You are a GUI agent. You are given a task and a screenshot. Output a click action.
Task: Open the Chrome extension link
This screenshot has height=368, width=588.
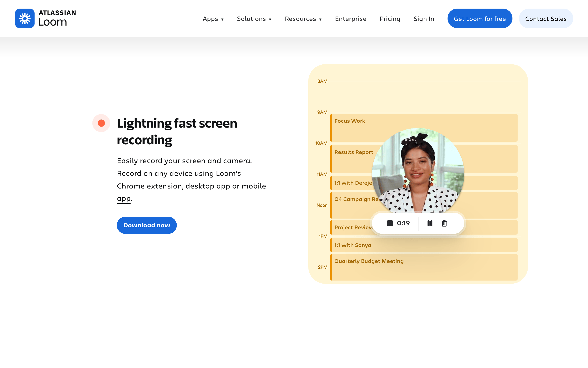(149, 186)
